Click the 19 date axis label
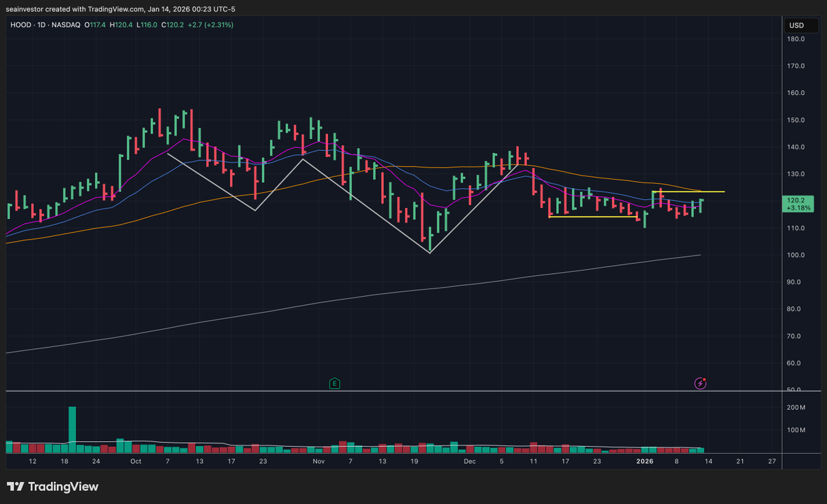This screenshot has width=827, height=504. tap(413, 461)
